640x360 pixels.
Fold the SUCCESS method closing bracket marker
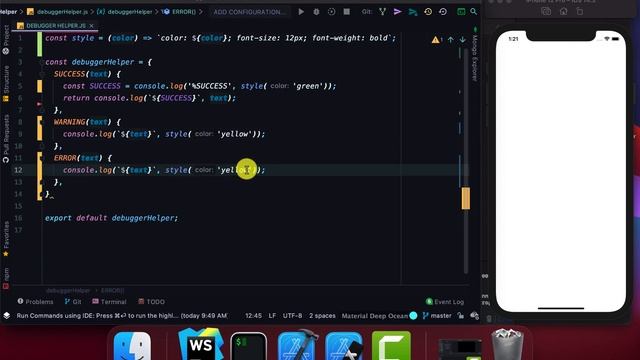pos(42,110)
